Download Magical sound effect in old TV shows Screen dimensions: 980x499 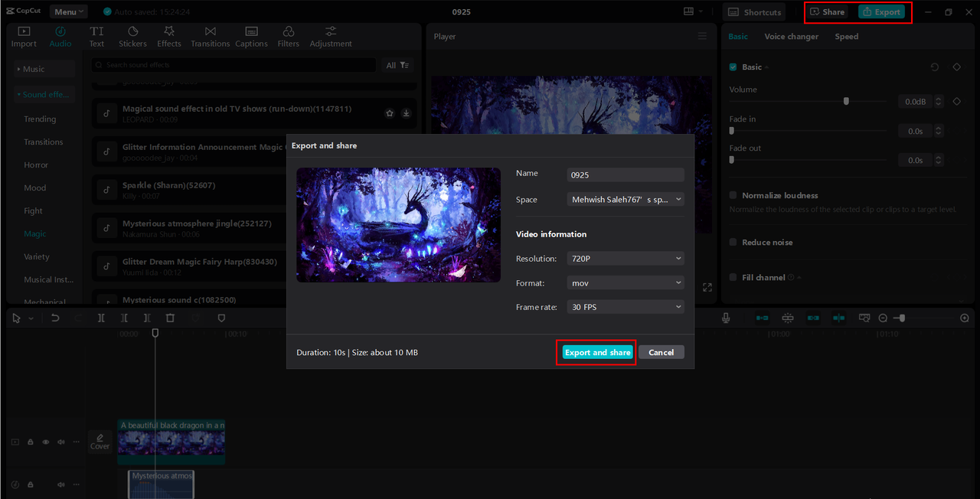click(x=407, y=113)
